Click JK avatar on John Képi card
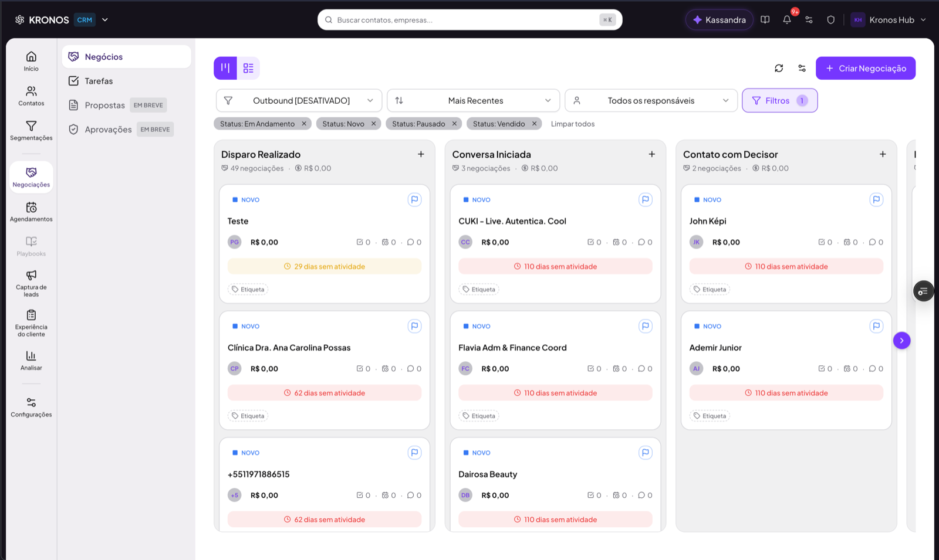Viewport: 939px width, 560px height. (697, 242)
